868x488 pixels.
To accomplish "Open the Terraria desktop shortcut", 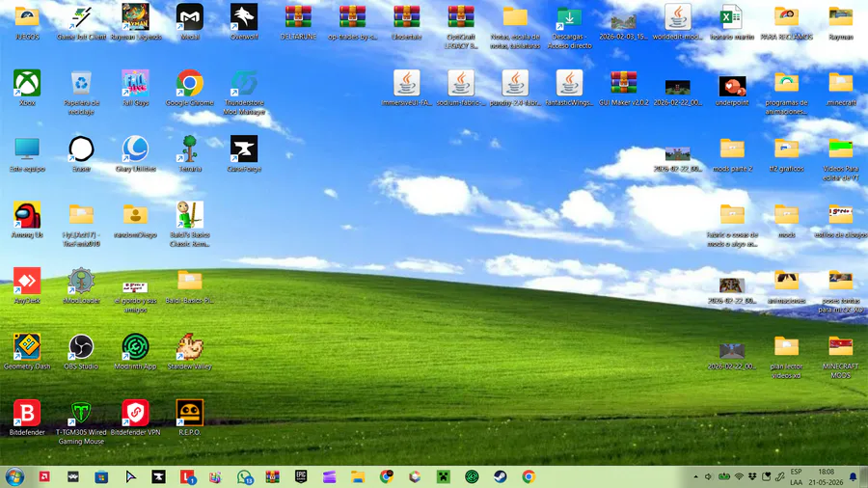I will coord(190,154).
